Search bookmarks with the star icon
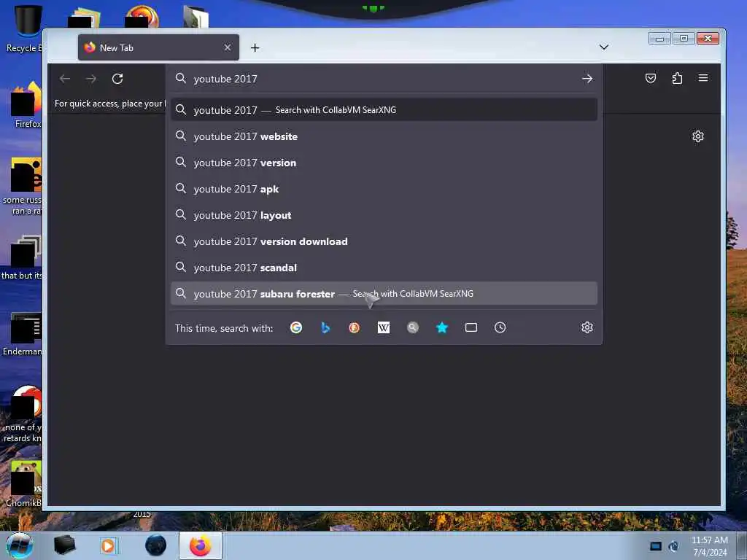The height and width of the screenshot is (560, 747). (442, 327)
